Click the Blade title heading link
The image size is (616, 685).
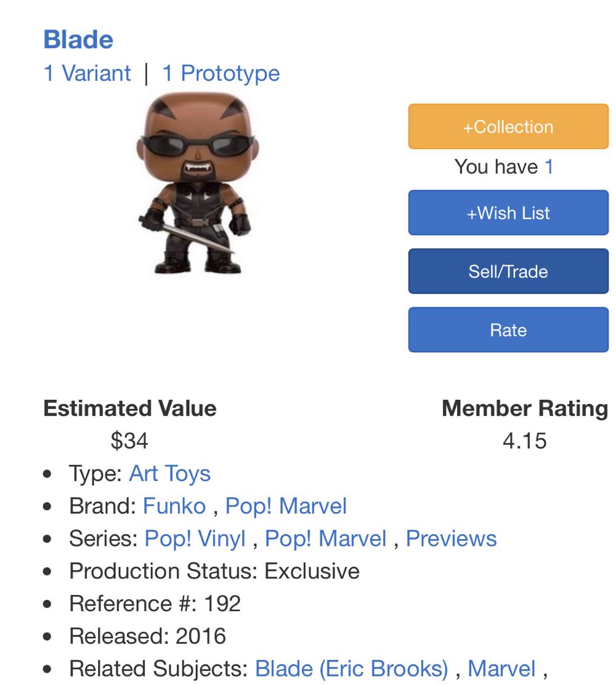[78, 39]
